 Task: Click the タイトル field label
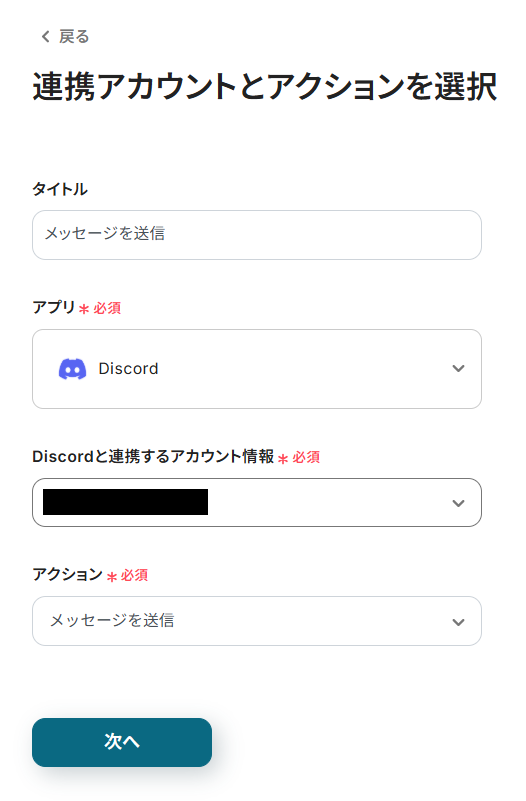[x=60, y=190]
